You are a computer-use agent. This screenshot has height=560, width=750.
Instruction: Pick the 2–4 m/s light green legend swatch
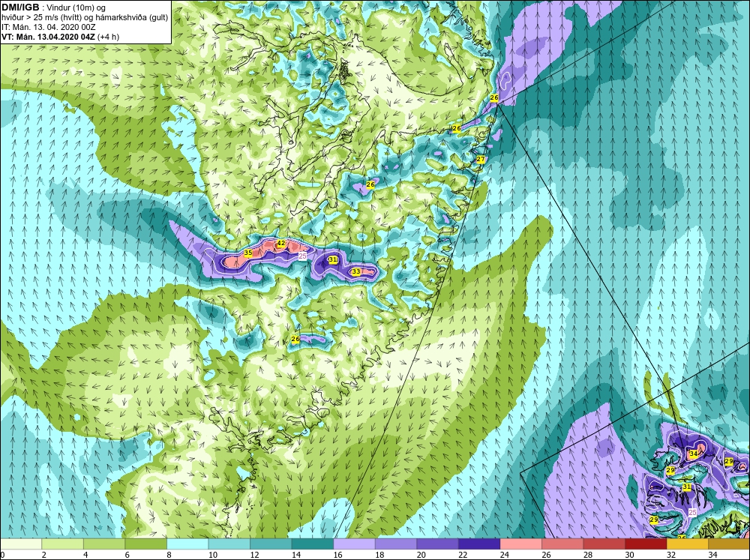click(x=63, y=544)
